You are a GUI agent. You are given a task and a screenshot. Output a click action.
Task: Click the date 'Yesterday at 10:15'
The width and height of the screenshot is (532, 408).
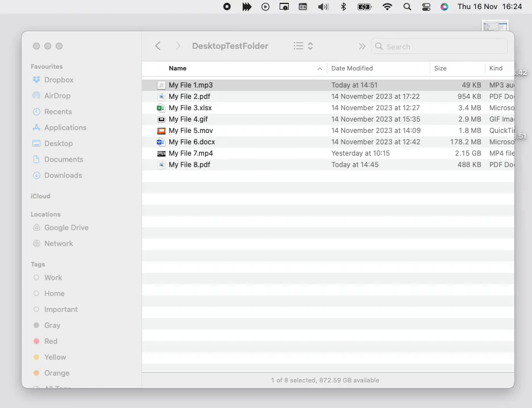point(360,153)
